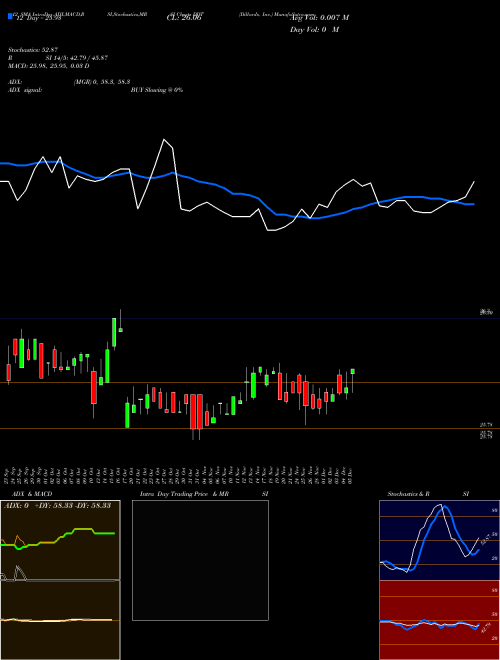Click the blue 12 Day SMA legend square
The width and height of the screenshot is (500, 660).
(x=10, y=16)
